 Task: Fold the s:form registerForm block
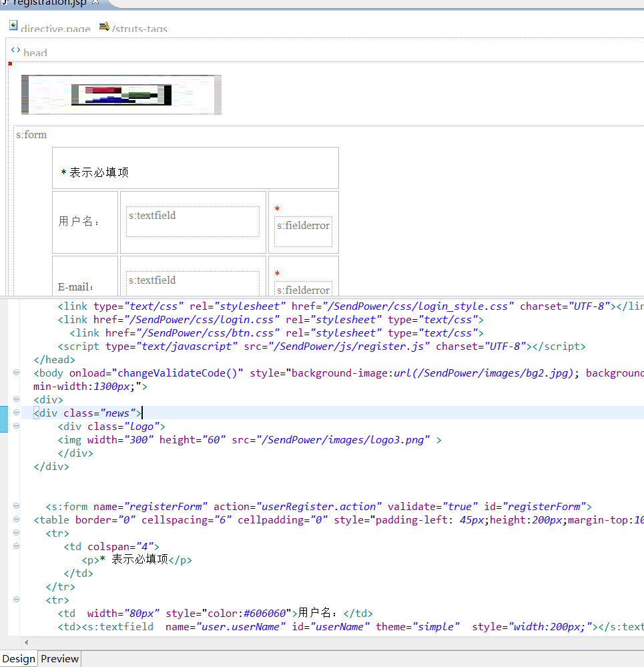click(x=16, y=506)
